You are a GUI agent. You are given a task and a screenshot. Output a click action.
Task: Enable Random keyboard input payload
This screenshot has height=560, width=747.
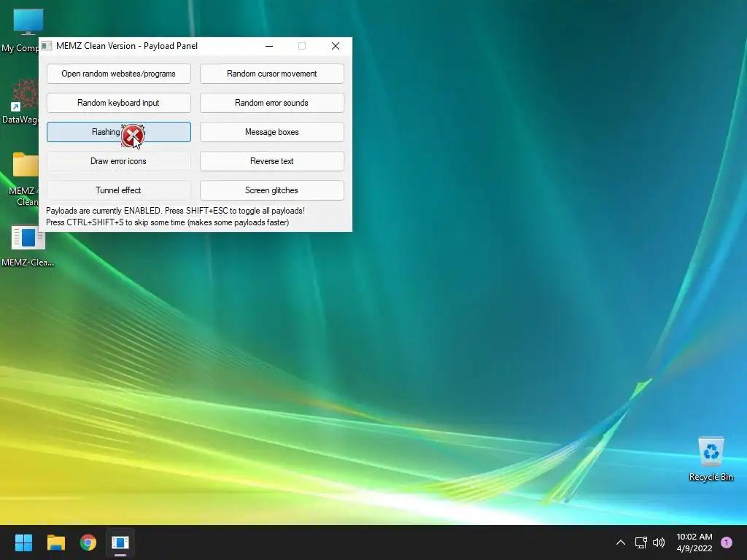[119, 103]
